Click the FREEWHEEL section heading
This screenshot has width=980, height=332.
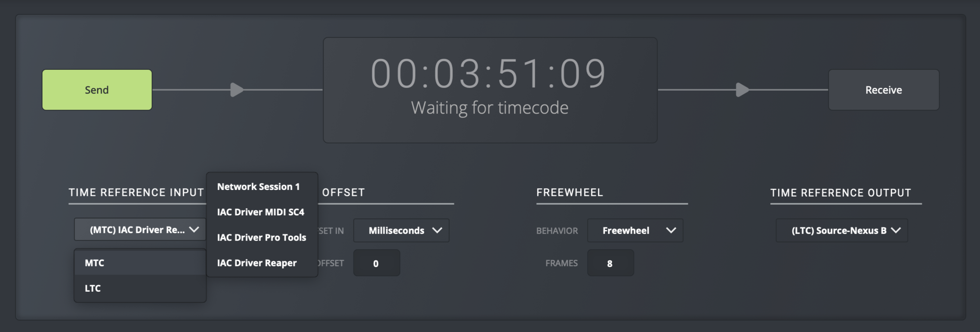[x=569, y=193]
